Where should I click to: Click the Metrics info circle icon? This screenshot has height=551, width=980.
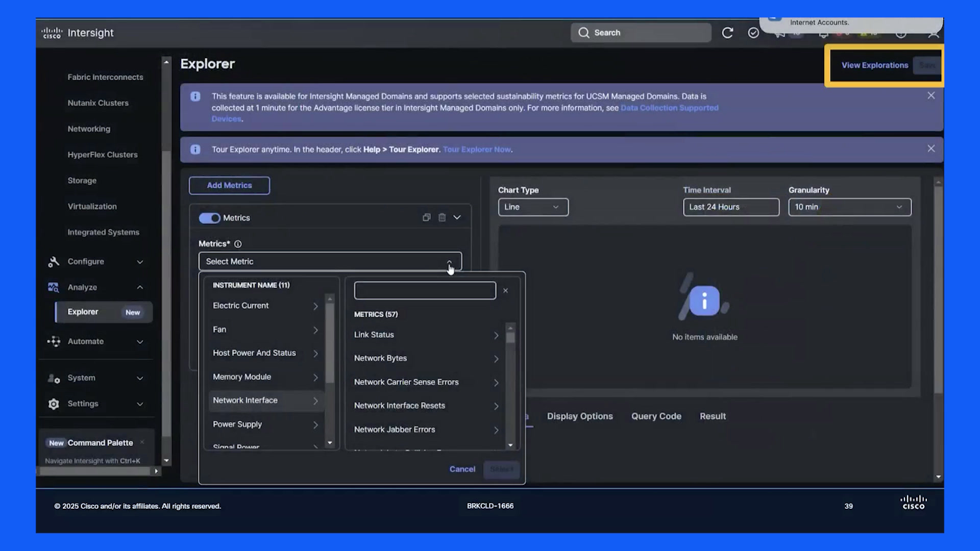238,244
